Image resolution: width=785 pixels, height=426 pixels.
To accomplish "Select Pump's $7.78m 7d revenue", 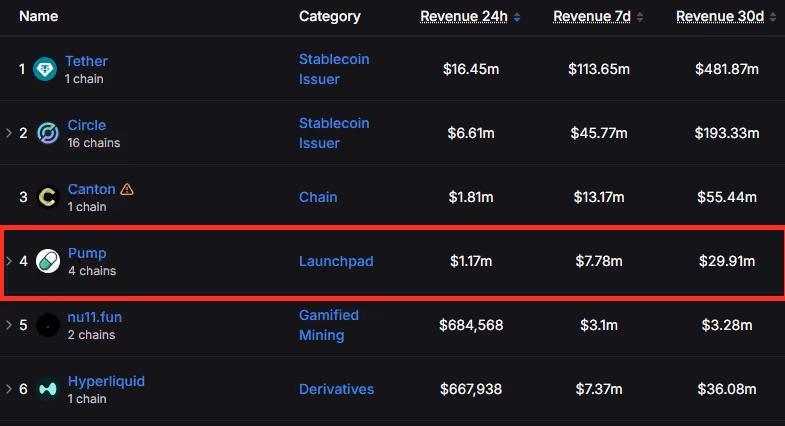I will (599, 261).
